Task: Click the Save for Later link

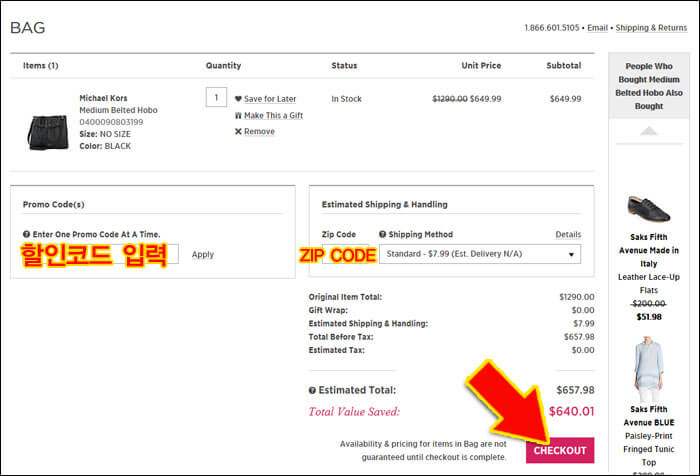Action: pyautogui.click(x=270, y=99)
